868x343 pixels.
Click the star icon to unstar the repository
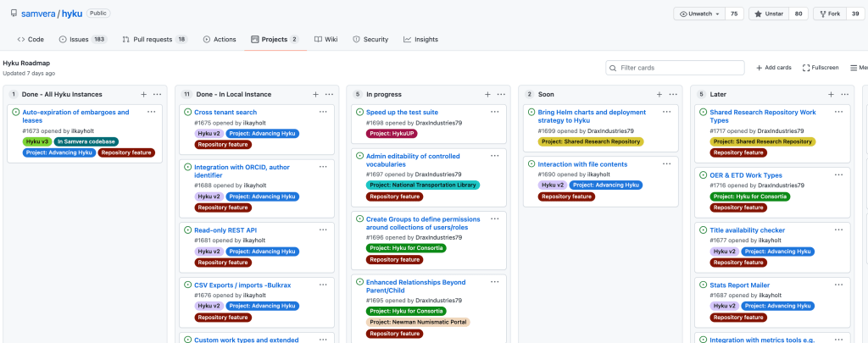point(756,14)
